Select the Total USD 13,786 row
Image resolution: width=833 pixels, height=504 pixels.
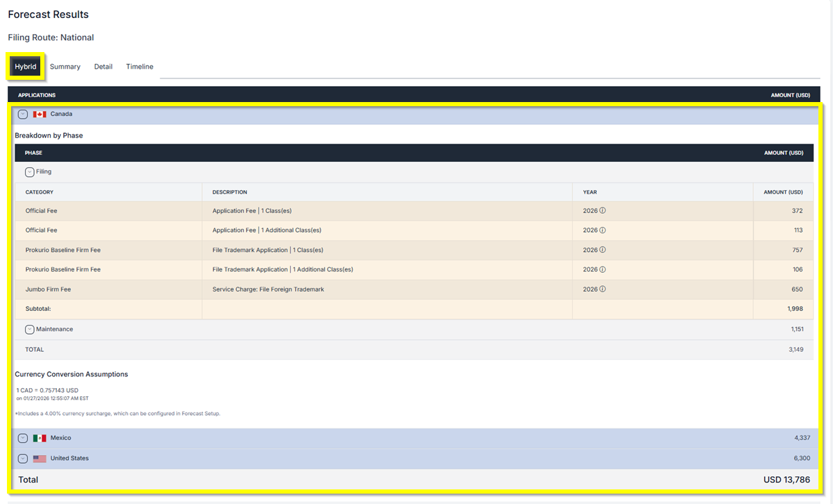(416, 479)
